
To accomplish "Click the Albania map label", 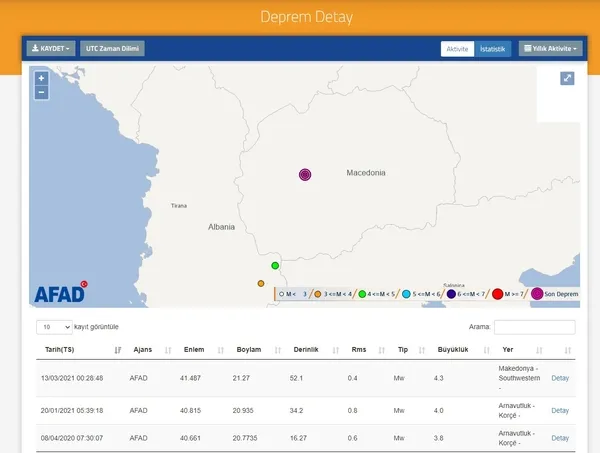I will tap(221, 227).
